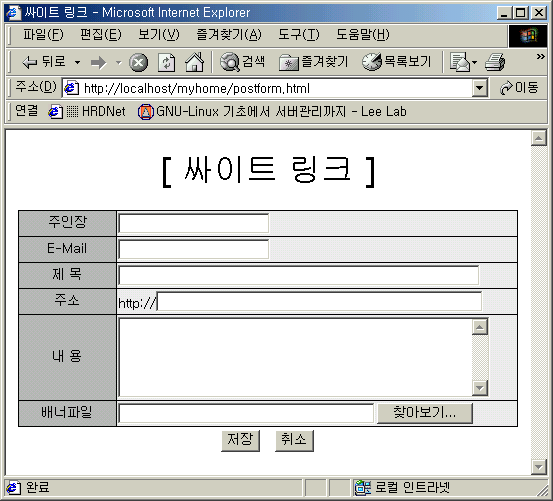
Task: Expand the Mail icon dropdown arrow
Action: (x=474, y=63)
